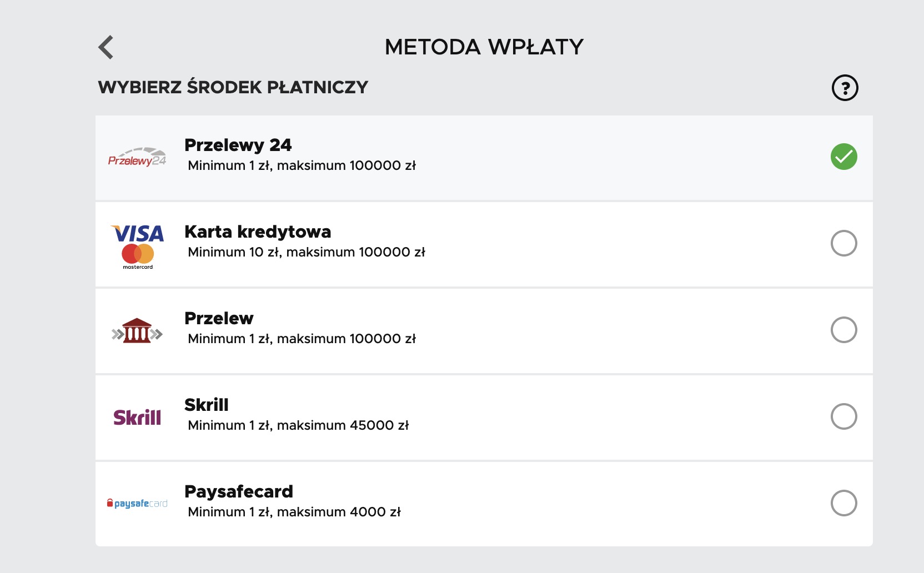The width and height of the screenshot is (924, 573).
Task: Open help via question mark icon
Action: coord(845,88)
